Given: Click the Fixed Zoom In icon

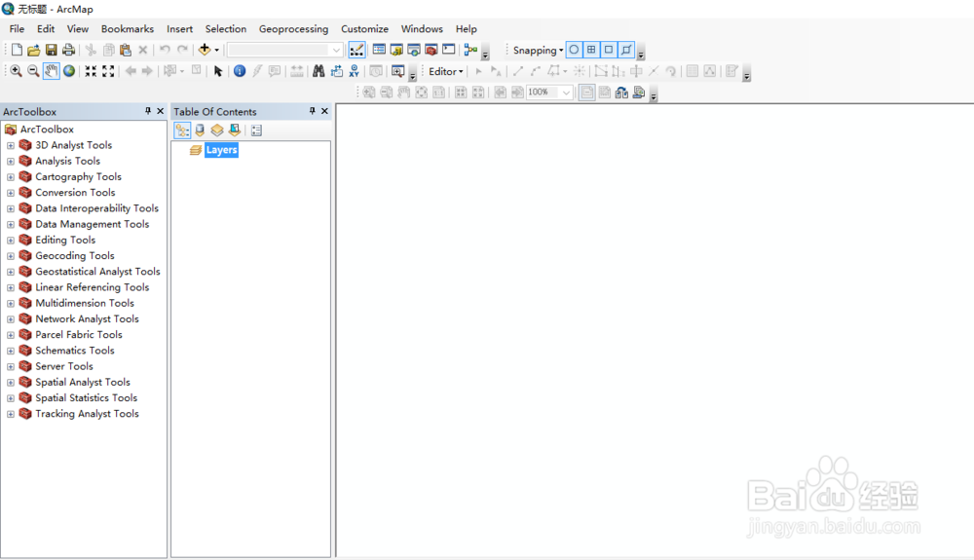Looking at the screenshot, I should 91,71.
